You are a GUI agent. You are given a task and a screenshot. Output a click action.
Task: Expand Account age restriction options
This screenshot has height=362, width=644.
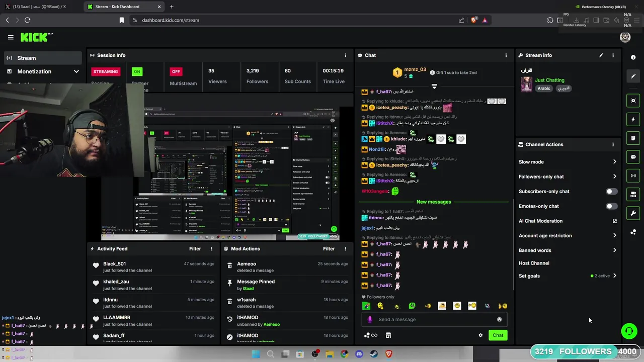(x=614, y=235)
